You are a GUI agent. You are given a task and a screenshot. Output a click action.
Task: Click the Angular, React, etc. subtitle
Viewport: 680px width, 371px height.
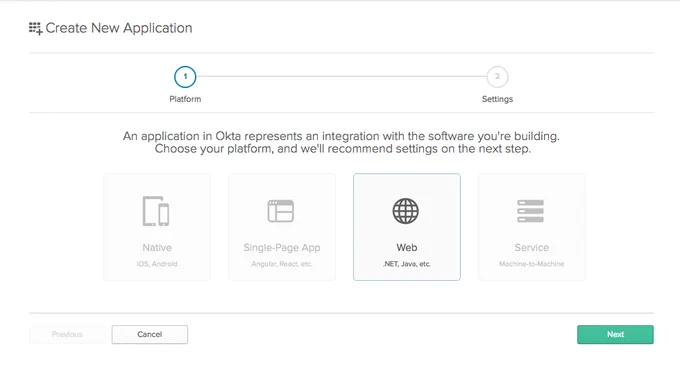282,264
